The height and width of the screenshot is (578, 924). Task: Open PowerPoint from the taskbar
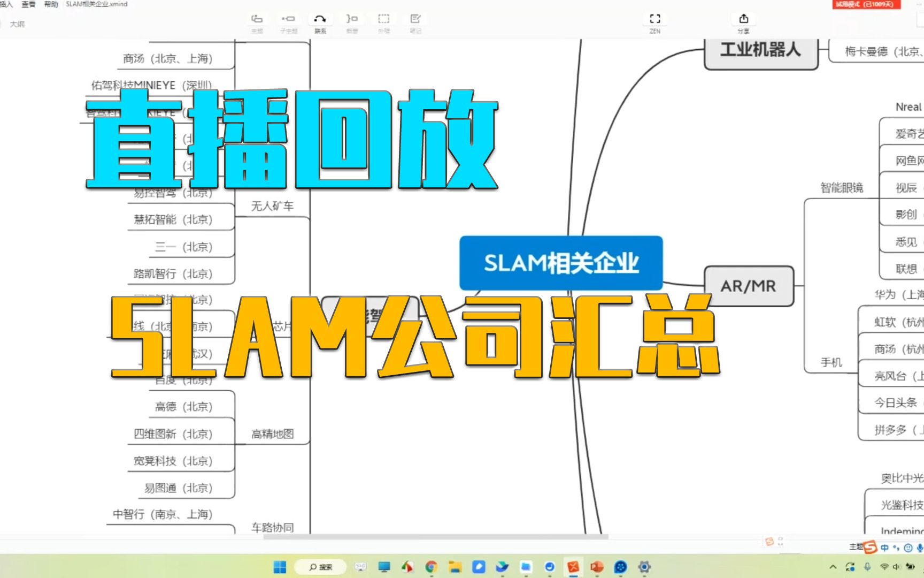click(x=597, y=567)
